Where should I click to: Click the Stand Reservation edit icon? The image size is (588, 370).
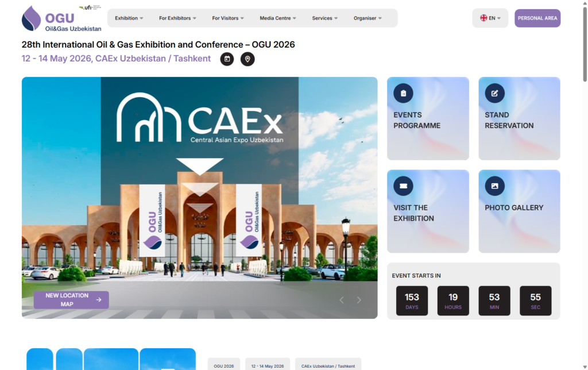pyautogui.click(x=494, y=93)
